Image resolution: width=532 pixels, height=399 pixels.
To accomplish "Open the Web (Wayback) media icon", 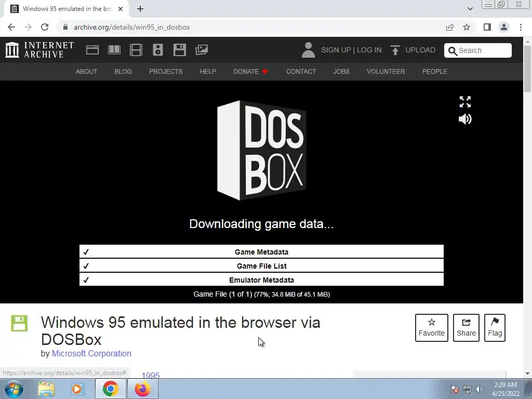I will 92,50.
